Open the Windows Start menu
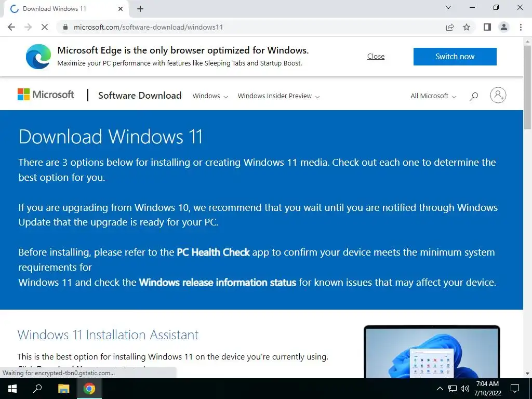Viewport: 532px width, 399px height. 12,389
